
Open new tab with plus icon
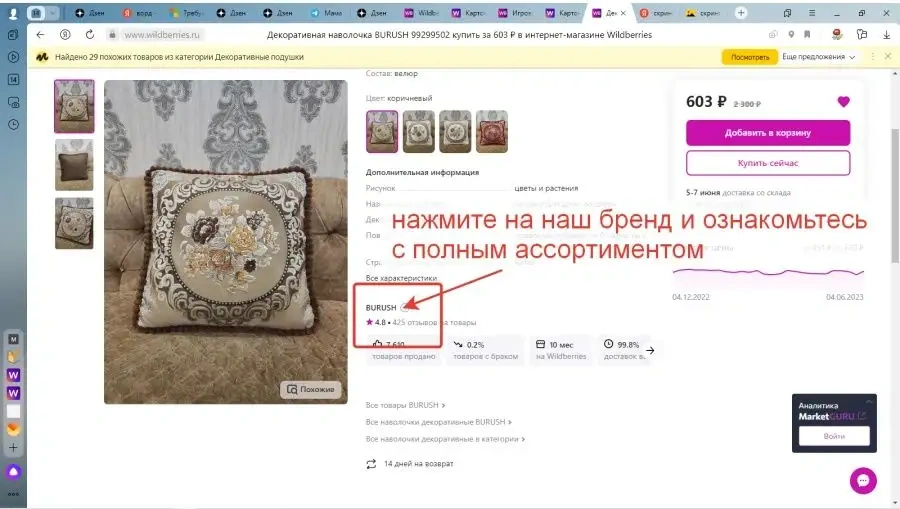[741, 13]
